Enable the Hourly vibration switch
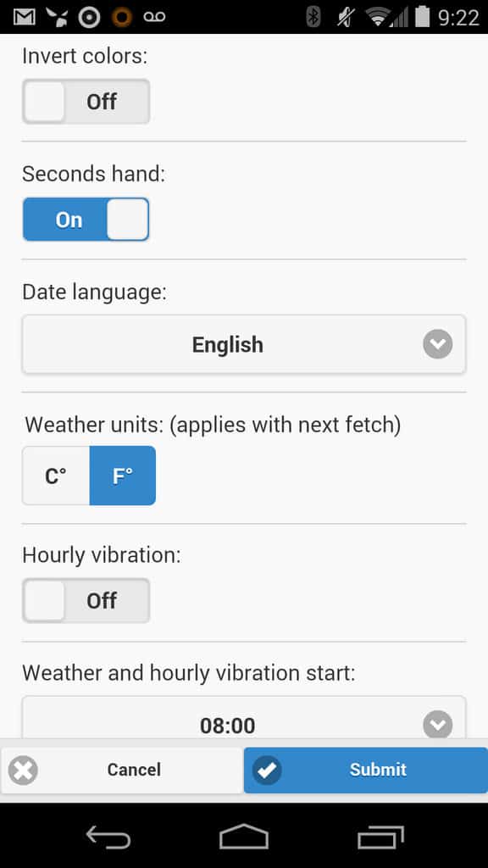 86,601
